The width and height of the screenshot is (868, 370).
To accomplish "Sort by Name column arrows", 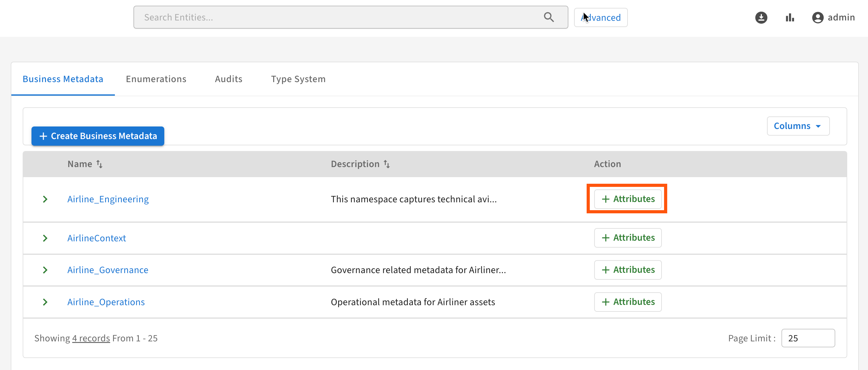I will point(99,164).
